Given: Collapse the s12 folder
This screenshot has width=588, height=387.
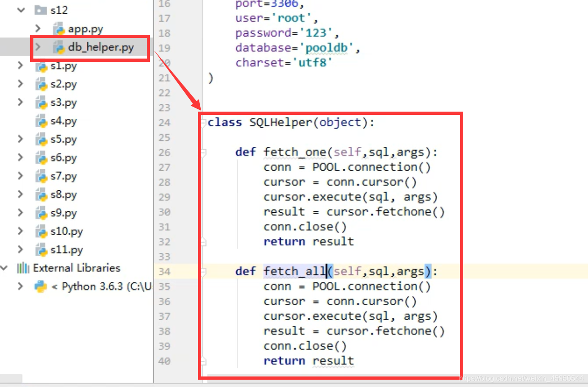Looking at the screenshot, I should click(x=21, y=10).
